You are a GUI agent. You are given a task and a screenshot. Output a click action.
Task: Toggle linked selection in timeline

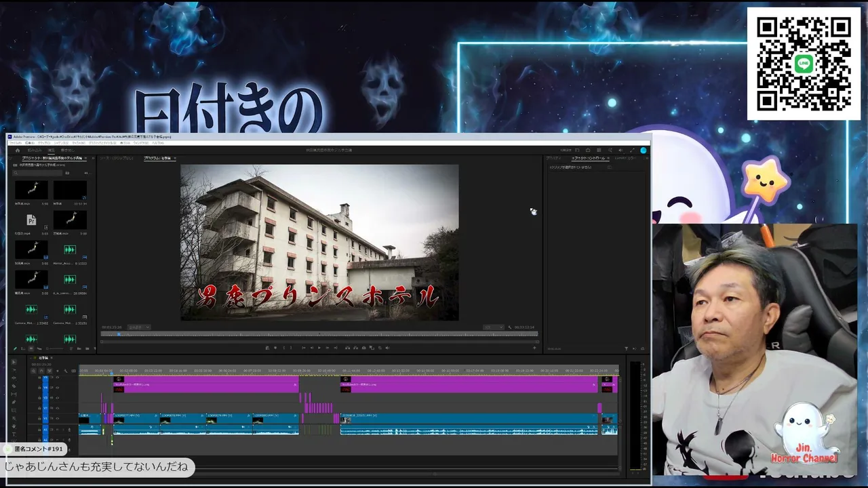(x=49, y=371)
